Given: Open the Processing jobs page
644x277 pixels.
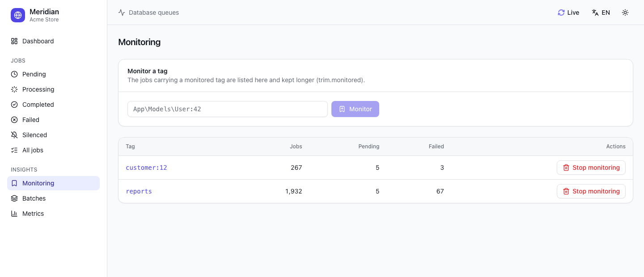Looking at the screenshot, I should (x=53, y=89).
